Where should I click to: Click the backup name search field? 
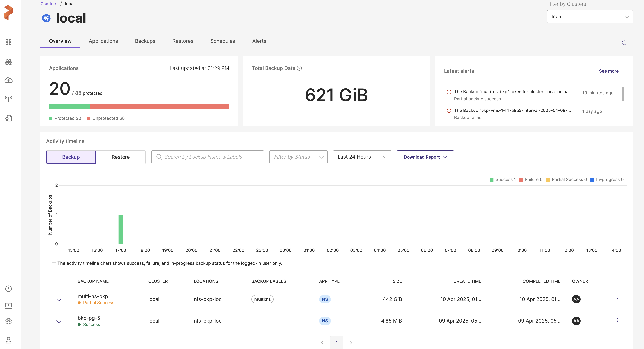pyautogui.click(x=207, y=157)
